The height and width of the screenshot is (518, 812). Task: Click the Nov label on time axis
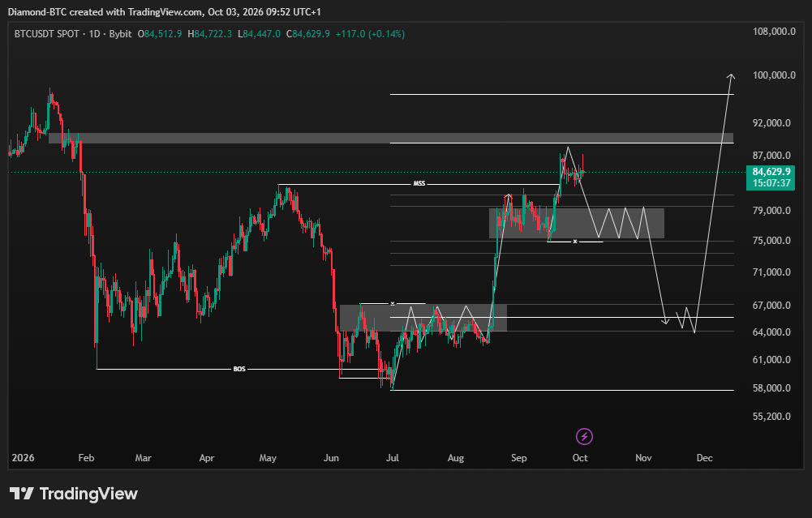(x=643, y=458)
